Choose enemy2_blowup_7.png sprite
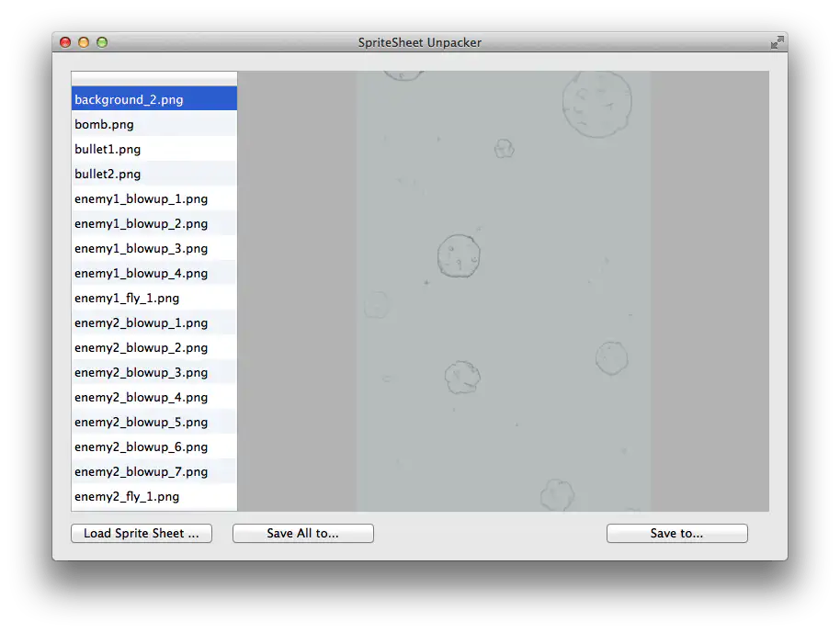This screenshot has width=840, height=633. (x=153, y=471)
